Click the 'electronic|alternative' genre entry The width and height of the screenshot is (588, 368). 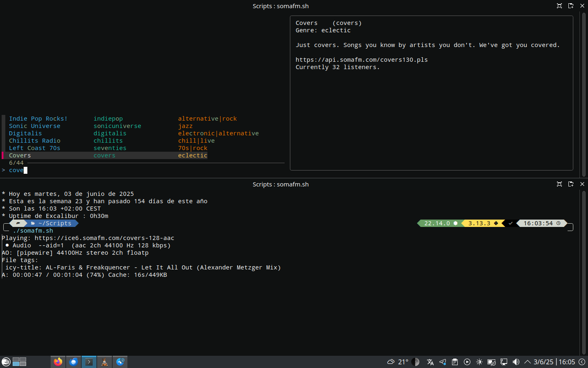point(218,133)
